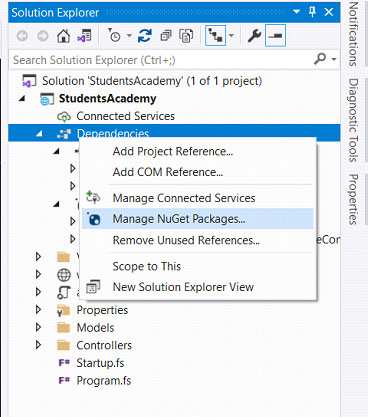This screenshot has height=417, width=368.
Task: Click the Collapse All icon
Action: [166, 36]
